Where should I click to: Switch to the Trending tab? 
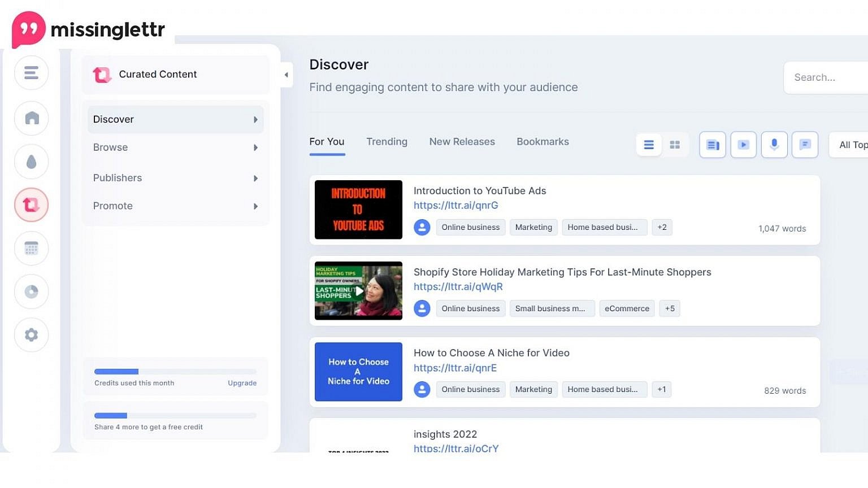click(x=387, y=141)
